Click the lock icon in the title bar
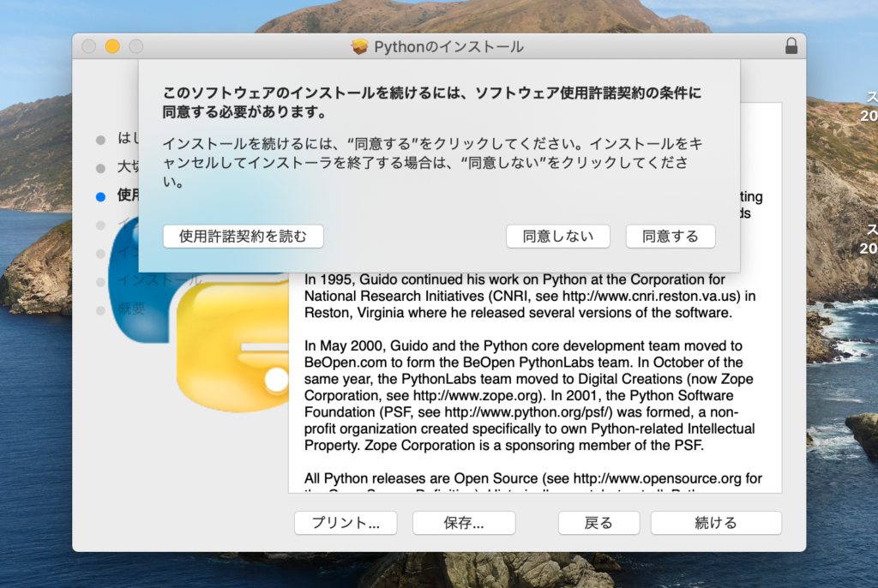The image size is (878, 588). [791, 46]
